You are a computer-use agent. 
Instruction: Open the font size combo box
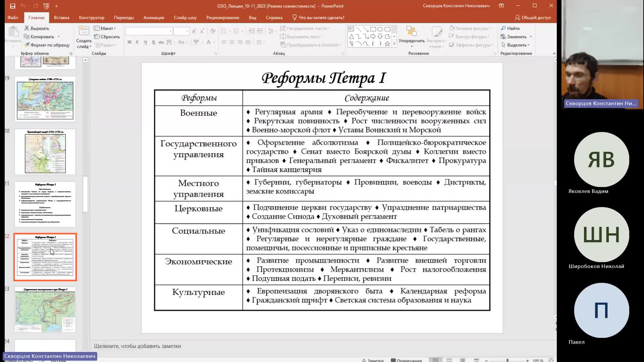tap(181, 31)
